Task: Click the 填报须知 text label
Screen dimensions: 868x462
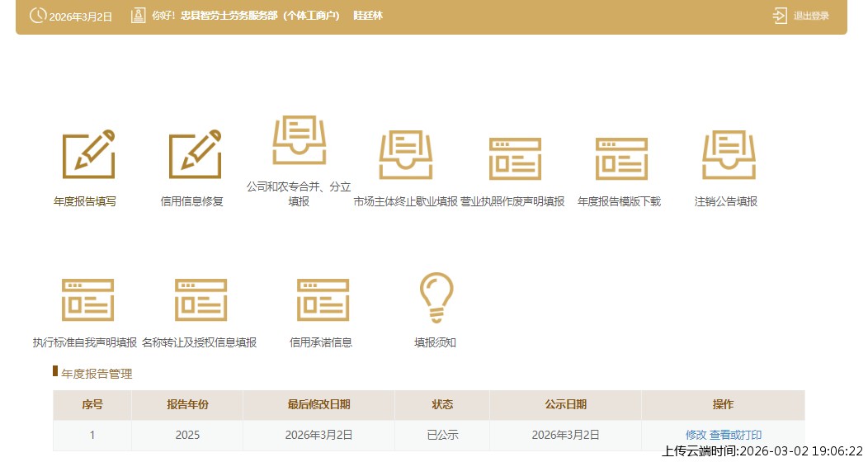Action: click(435, 342)
